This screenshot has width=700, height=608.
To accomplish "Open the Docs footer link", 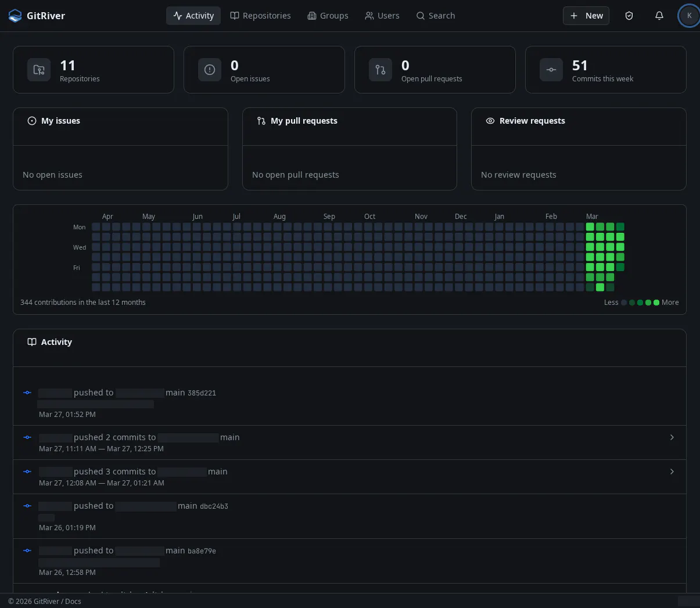I will point(73,601).
